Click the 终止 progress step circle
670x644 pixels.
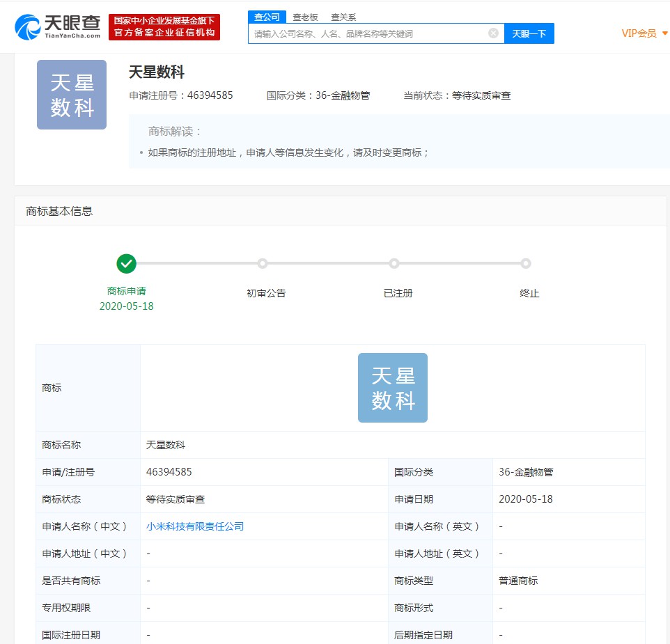[x=526, y=263]
